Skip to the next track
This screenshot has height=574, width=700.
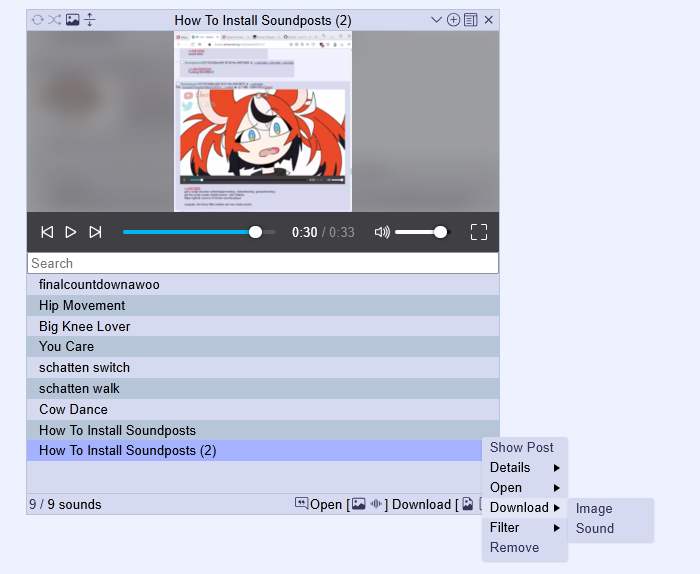[95, 232]
